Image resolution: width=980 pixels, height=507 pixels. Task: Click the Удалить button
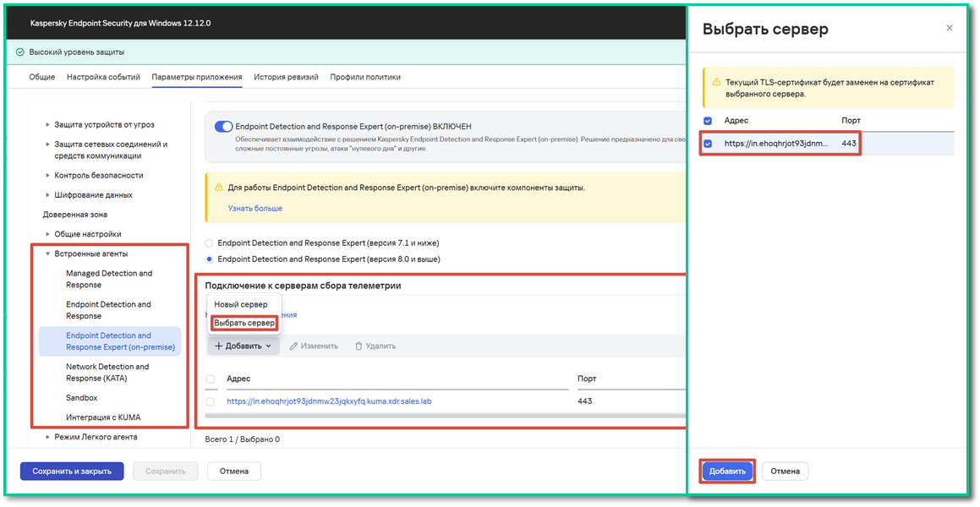click(x=375, y=346)
